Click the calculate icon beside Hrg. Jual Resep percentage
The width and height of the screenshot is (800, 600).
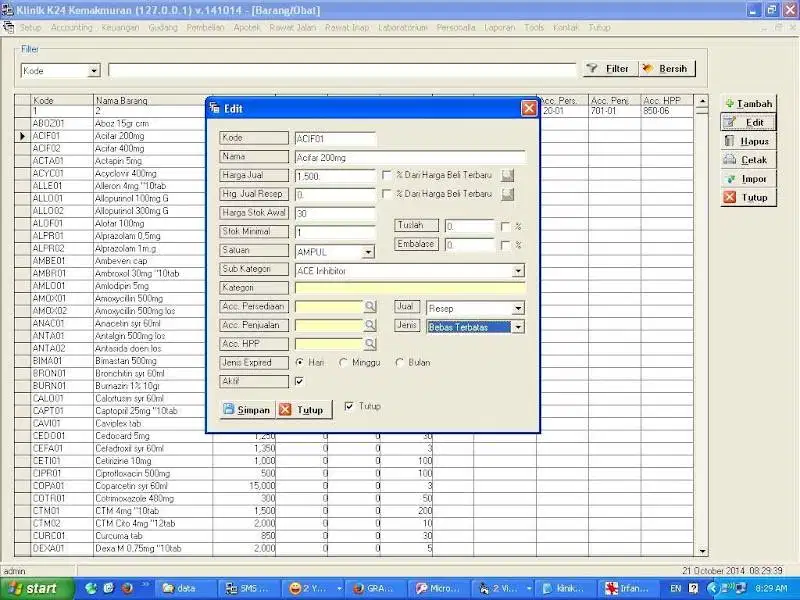pos(507,194)
